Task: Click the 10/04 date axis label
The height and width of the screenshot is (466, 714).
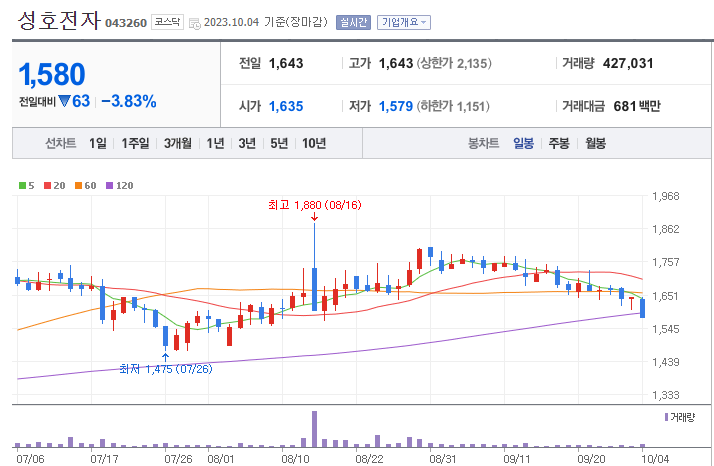Action: tap(655, 459)
